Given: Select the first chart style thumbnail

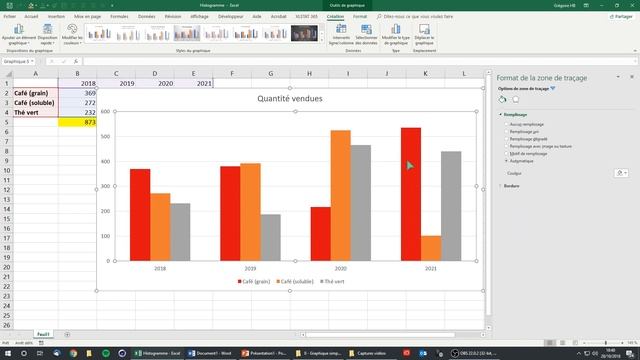Looking at the screenshot, I should [x=99, y=33].
